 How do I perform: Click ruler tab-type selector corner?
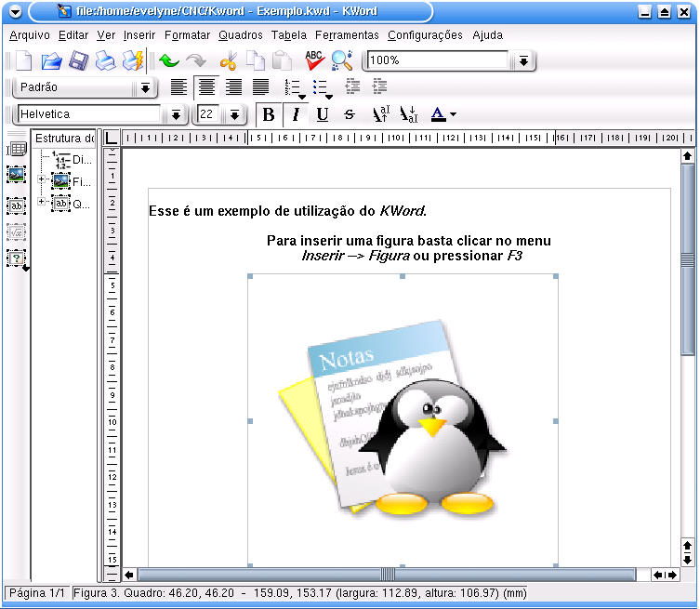click(112, 138)
